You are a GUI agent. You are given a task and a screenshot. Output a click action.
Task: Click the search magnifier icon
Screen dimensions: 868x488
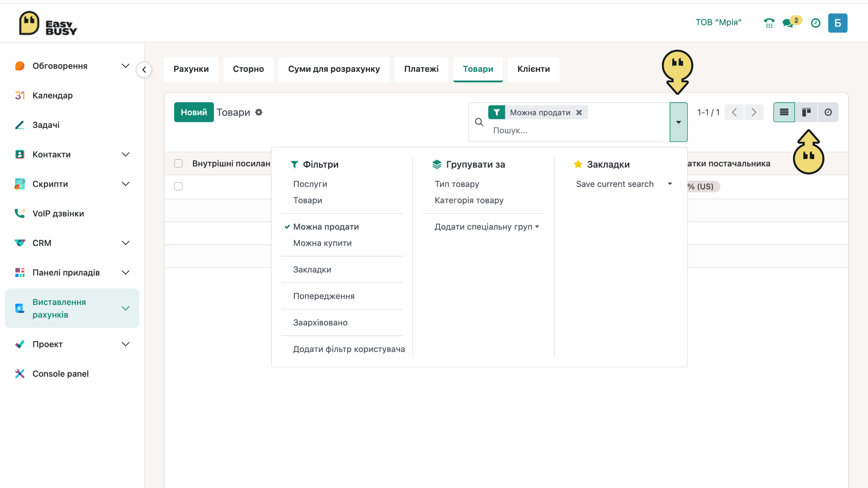point(479,122)
